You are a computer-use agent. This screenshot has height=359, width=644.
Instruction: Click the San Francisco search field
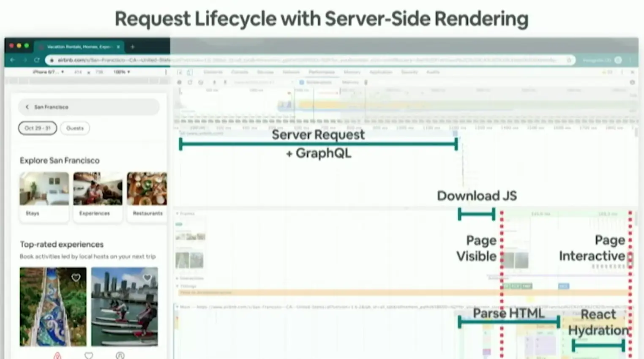[89, 107]
